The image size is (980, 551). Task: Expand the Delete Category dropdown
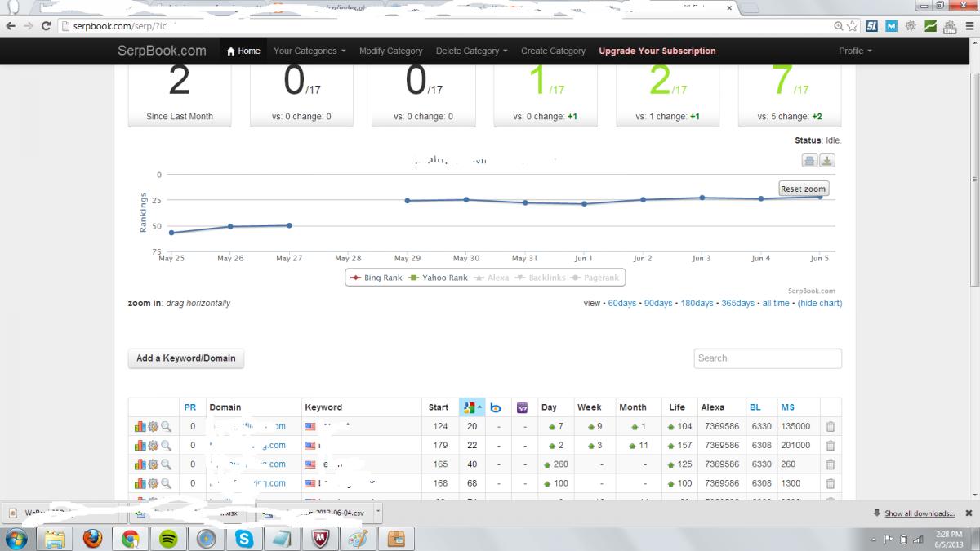471,51
